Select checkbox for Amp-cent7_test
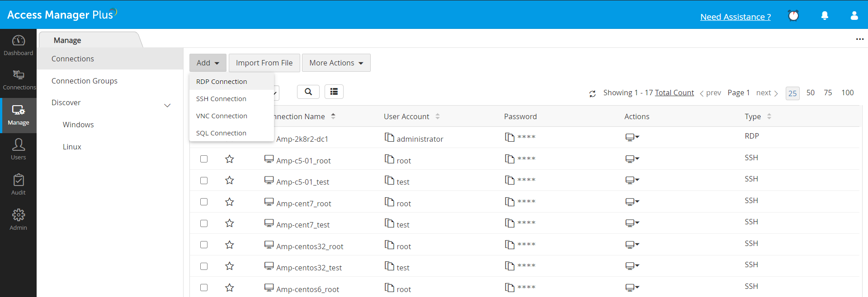The image size is (868, 297). (204, 223)
